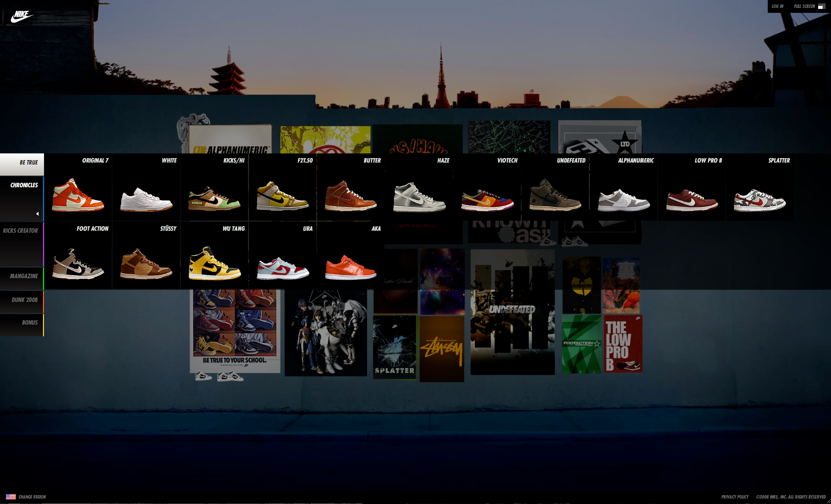
Task: Select the Original 7 orange shoe
Action: (x=78, y=195)
